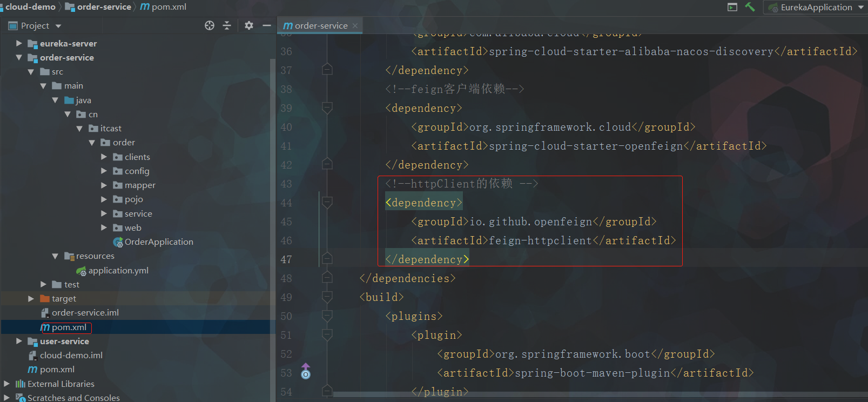The width and height of the screenshot is (868, 402).
Task: Expand the web package
Action: coord(104,227)
